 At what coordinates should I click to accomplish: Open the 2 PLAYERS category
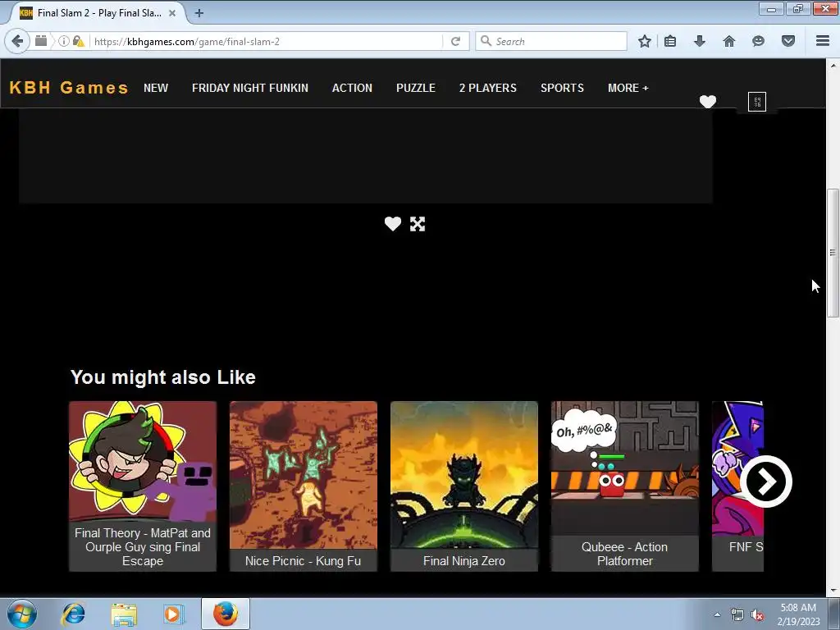487,88
